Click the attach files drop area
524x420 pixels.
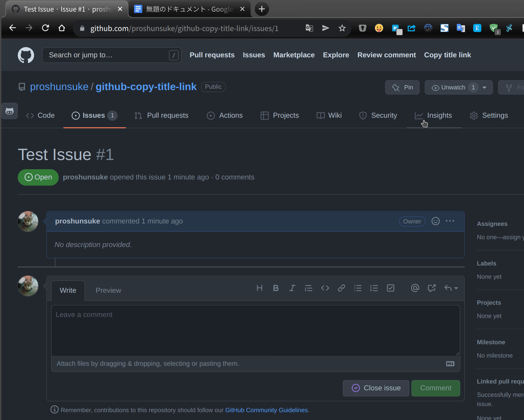click(256, 364)
